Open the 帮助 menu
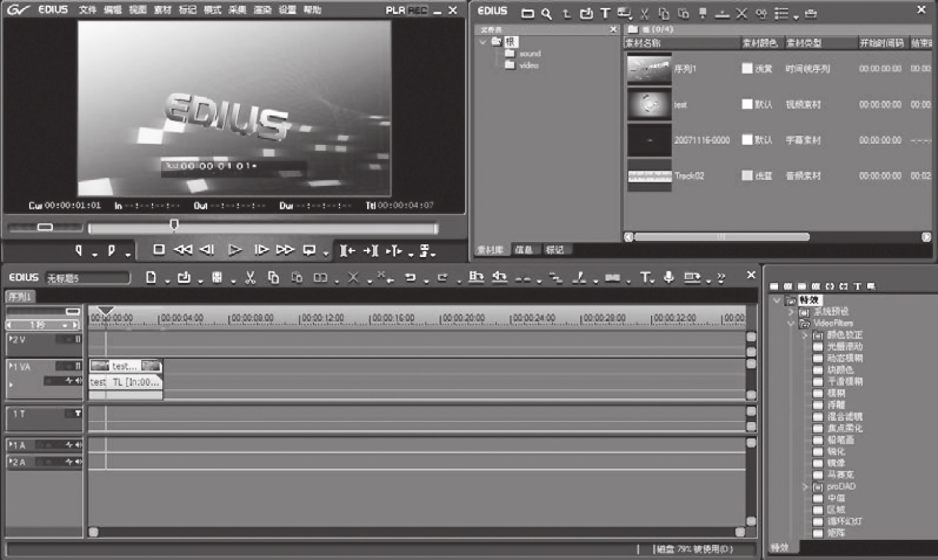 tap(312, 10)
